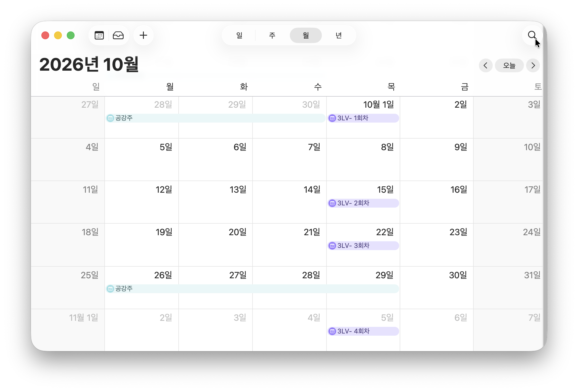Select the 30일 date in October's last week

point(436,288)
